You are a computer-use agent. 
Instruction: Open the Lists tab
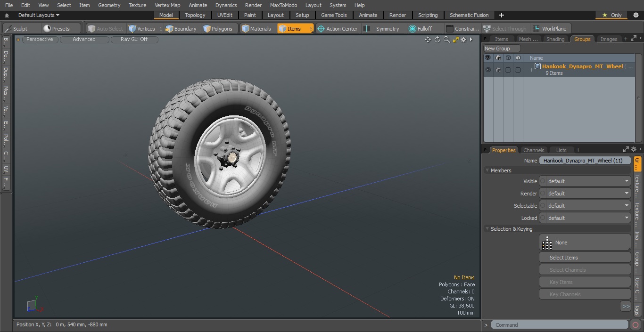coord(561,150)
